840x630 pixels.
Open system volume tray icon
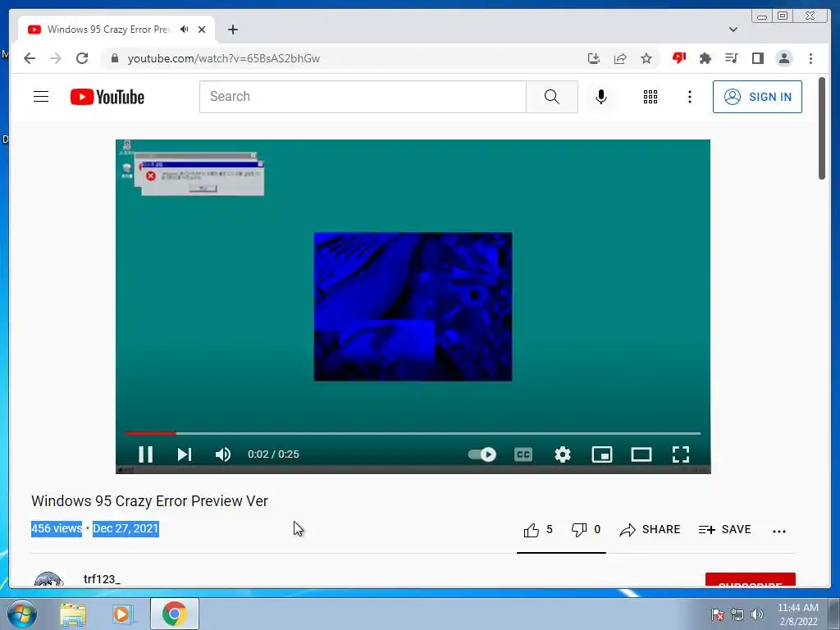click(x=757, y=614)
